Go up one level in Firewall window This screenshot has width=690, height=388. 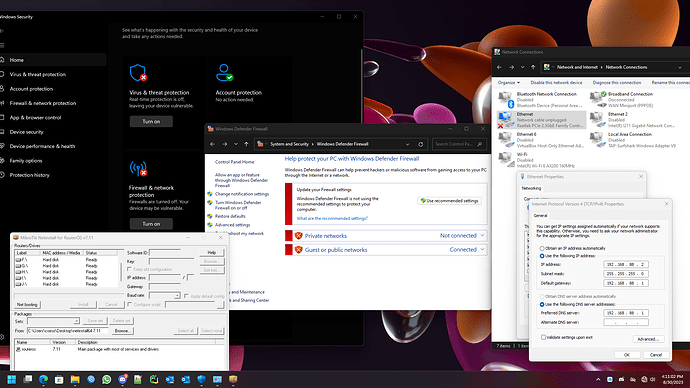coord(246,144)
